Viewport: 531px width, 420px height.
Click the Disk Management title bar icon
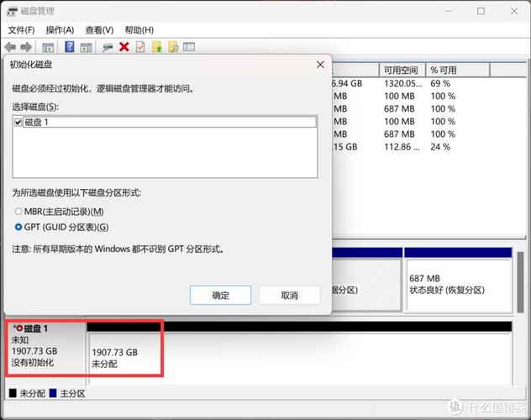(x=12, y=12)
